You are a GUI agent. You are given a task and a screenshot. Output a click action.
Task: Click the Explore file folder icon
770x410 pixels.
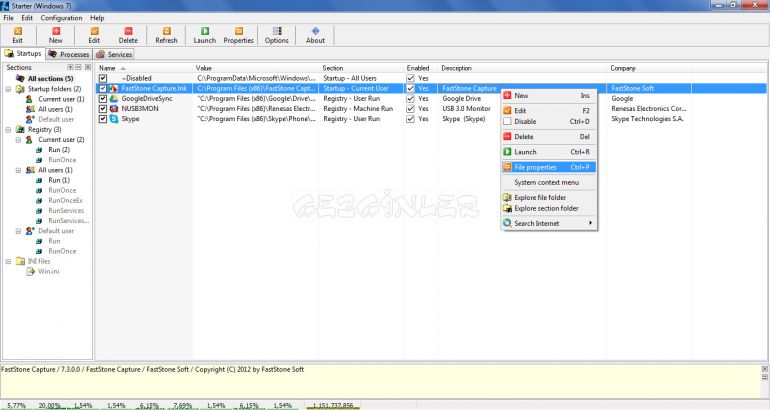click(507, 197)
